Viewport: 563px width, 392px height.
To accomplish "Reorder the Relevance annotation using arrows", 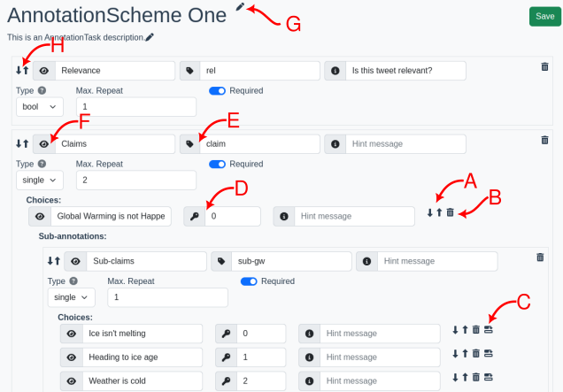I will click(x=22, y=70).
